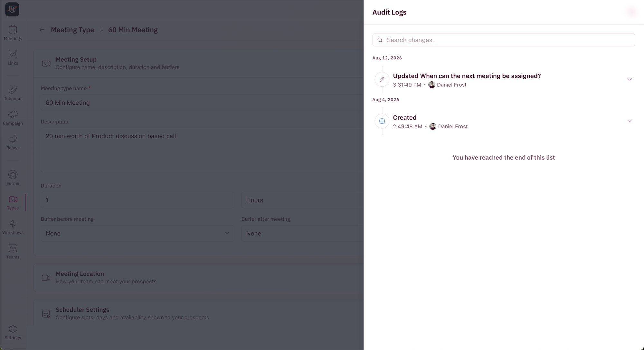Viewport: 644px width, 350px height.
Task: Open the Meetings sidebar section
Action: point(13,33)
